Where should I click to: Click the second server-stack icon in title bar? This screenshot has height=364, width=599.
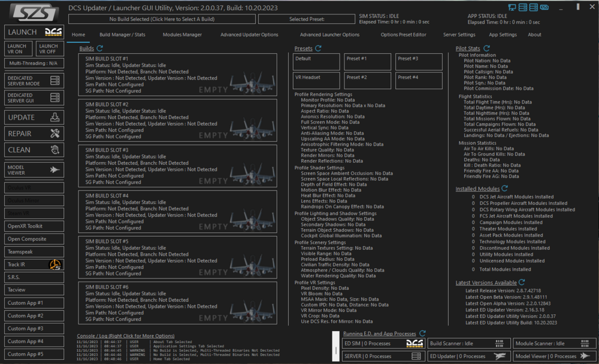(x=533, y=7)
